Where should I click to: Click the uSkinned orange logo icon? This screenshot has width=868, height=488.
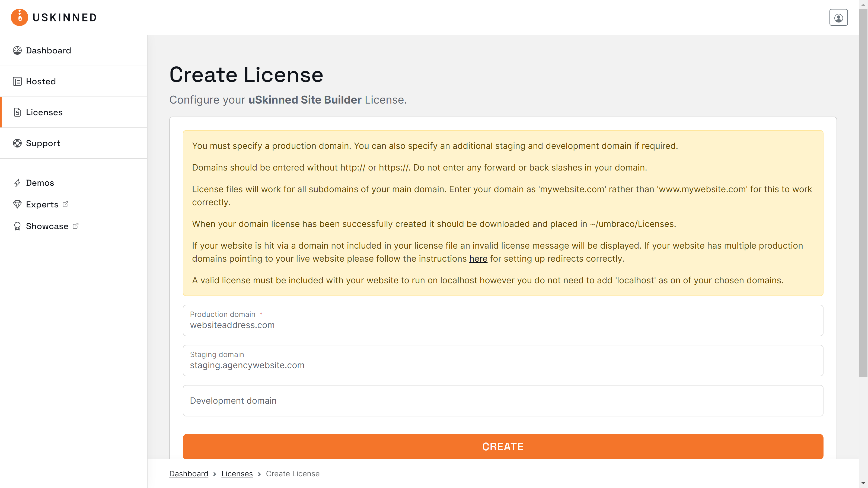coord(19,17)
